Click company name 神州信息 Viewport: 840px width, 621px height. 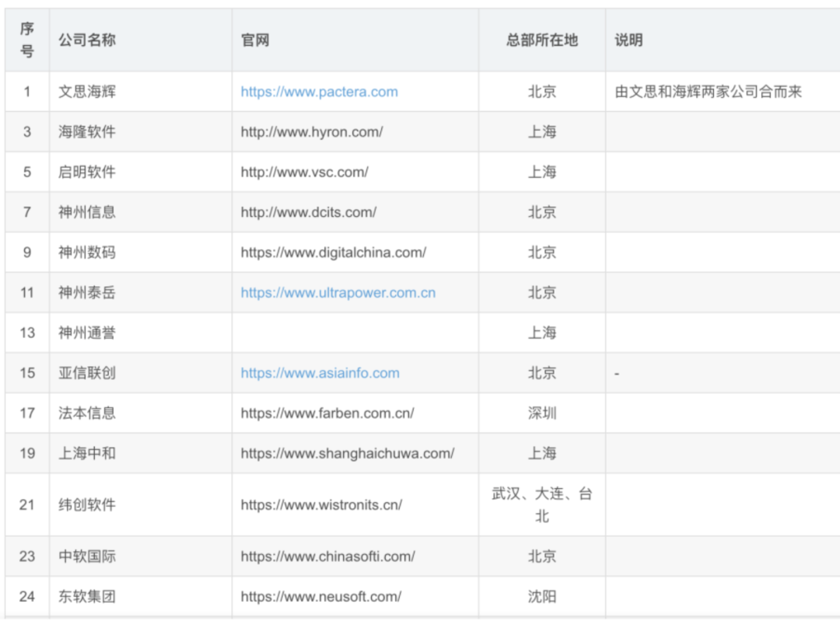87,212
